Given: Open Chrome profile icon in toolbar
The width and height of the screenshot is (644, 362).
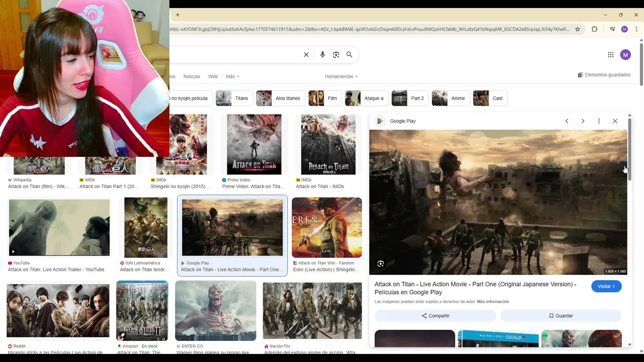Looking at the screenshot, I should [624, 29].
